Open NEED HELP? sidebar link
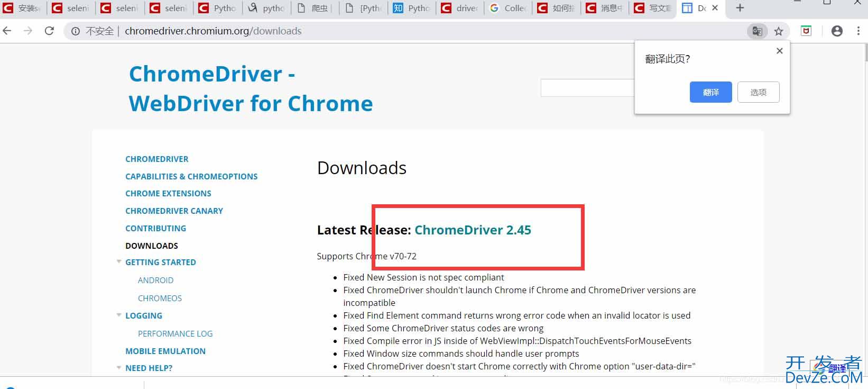The image size is (868, 389). click(x=149, y=368)
